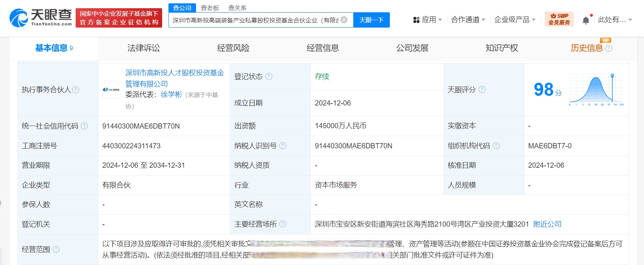Switch to the 法律诉讼 tab
The image size is (644, 265).
[143, 48]
